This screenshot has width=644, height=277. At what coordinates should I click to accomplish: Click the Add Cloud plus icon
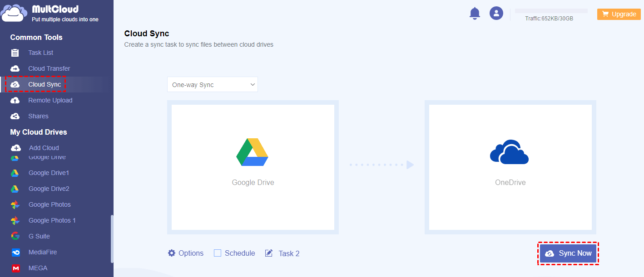[15, 148]
